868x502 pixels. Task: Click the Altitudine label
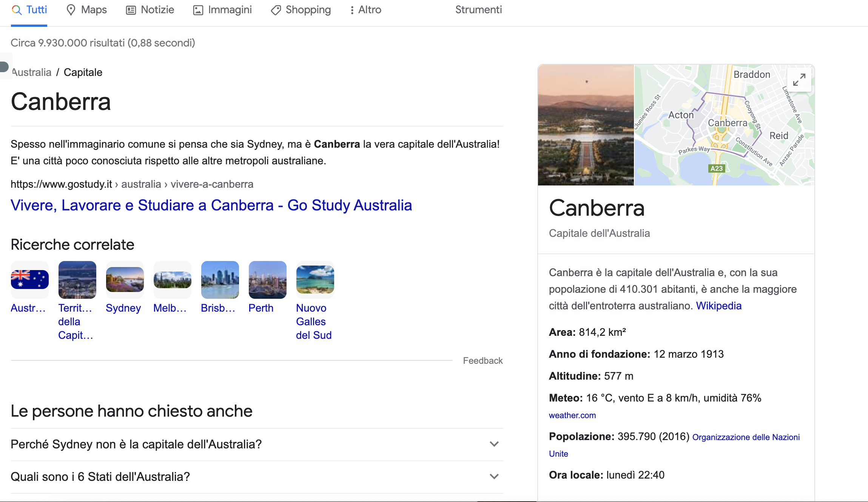tap(575, 376)
